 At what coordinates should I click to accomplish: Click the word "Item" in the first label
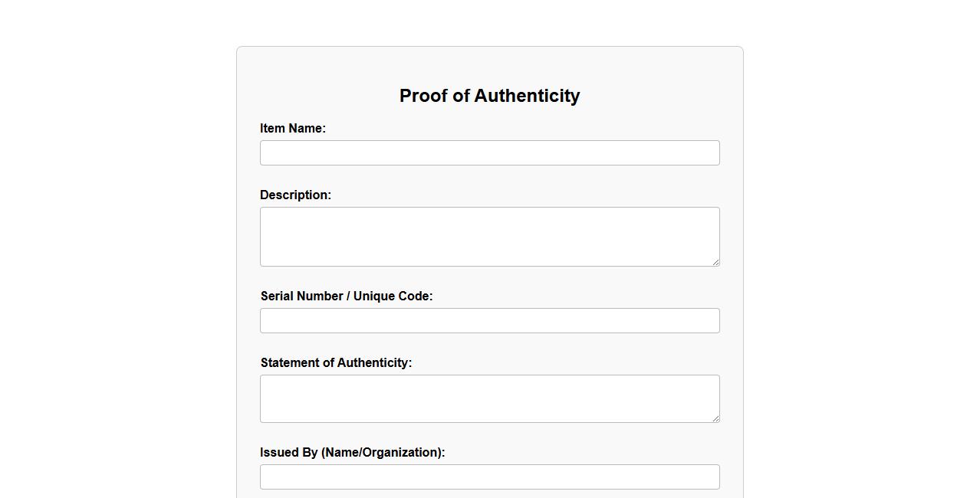click(273, 129)
